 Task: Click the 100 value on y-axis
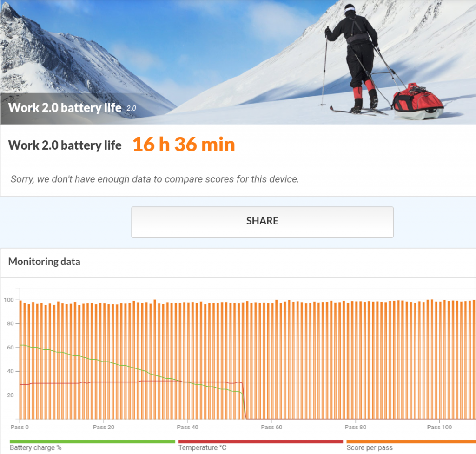(9, 300)
